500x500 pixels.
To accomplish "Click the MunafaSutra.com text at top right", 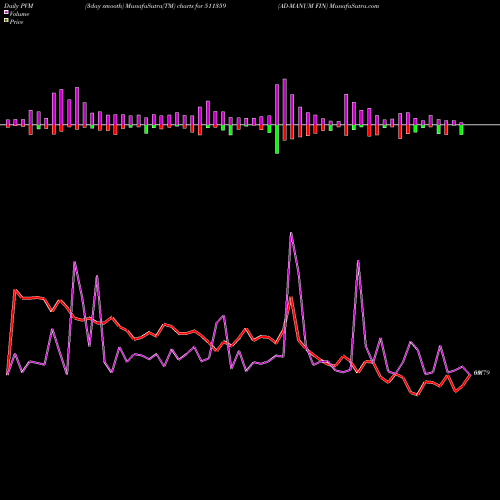I will click(354, 6).
